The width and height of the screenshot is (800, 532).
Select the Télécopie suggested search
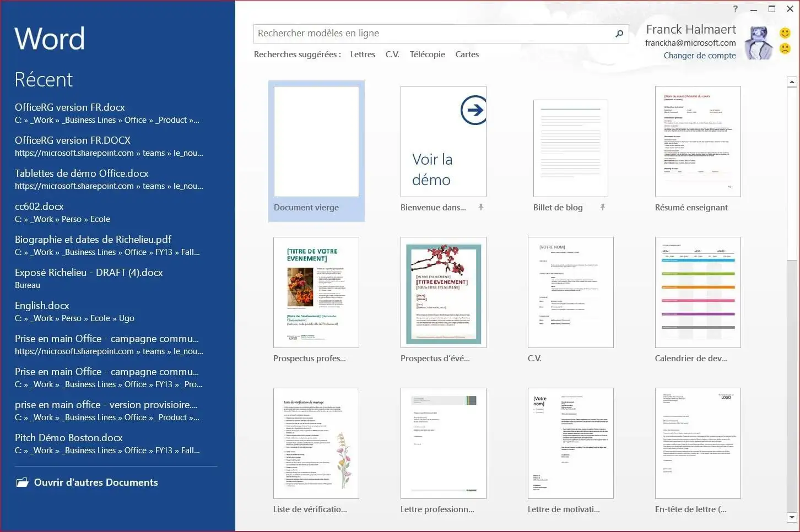427,55
